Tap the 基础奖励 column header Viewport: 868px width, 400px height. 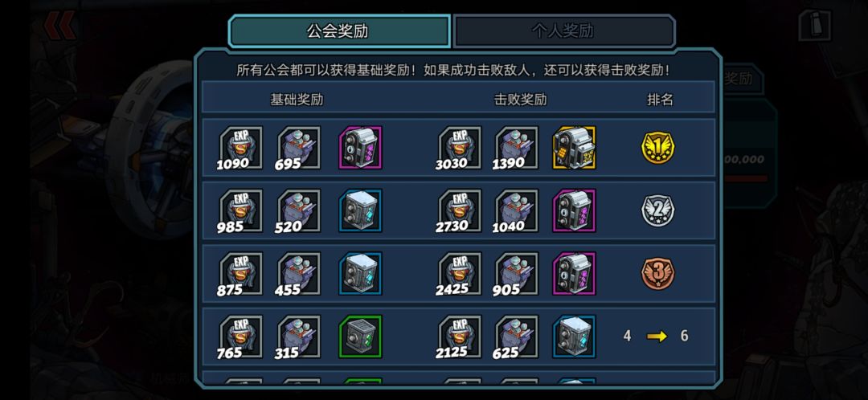[297, 100]
